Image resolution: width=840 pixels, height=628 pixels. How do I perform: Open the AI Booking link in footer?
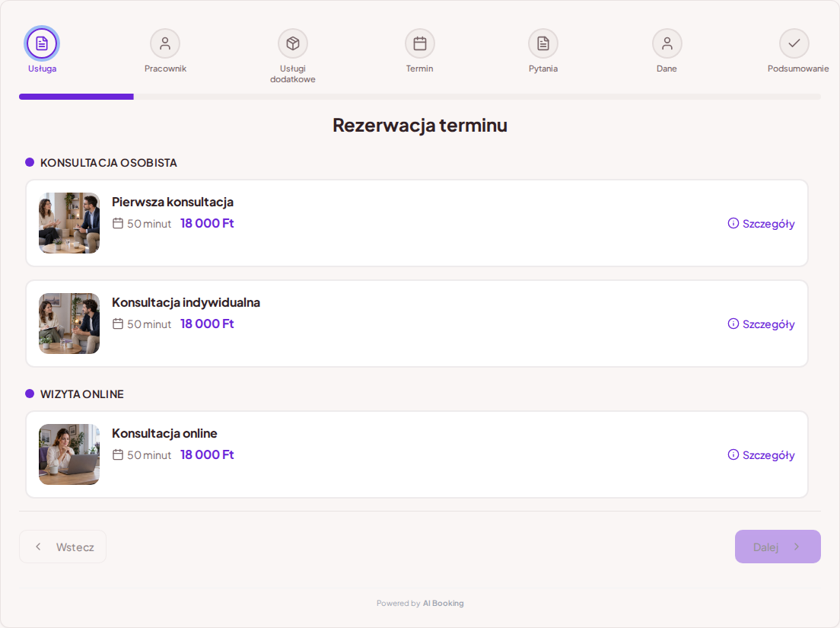click(x=443, y=603)
